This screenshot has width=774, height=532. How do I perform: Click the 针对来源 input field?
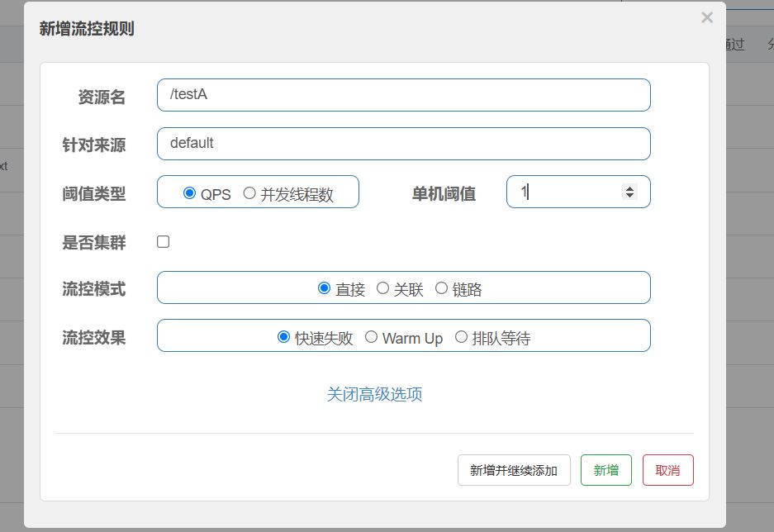[403, 144]
